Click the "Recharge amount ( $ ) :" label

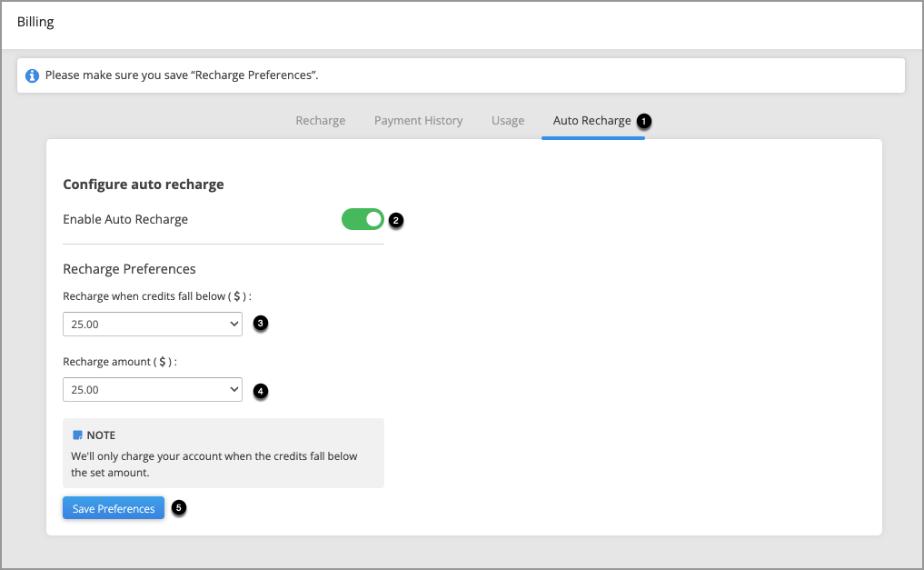(x=120, y=361)
